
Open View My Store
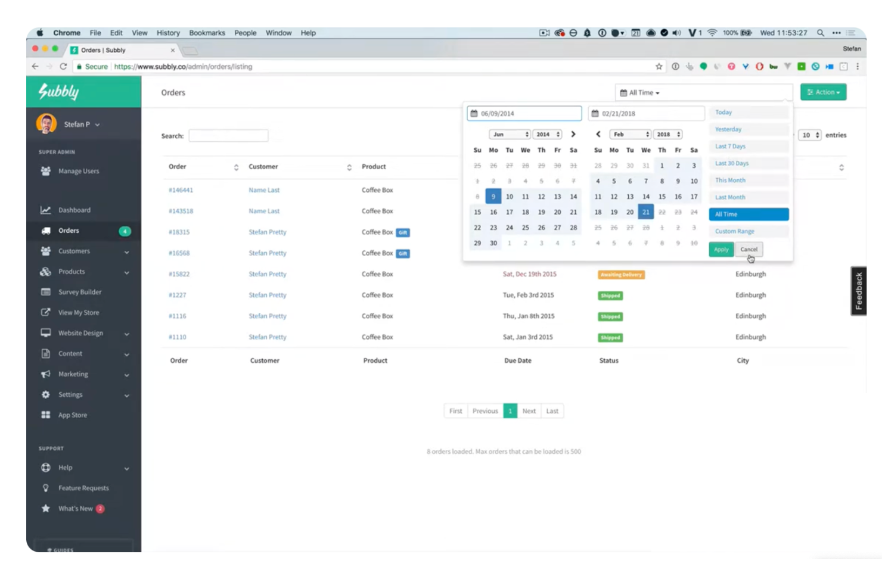[x=46, y=312]
